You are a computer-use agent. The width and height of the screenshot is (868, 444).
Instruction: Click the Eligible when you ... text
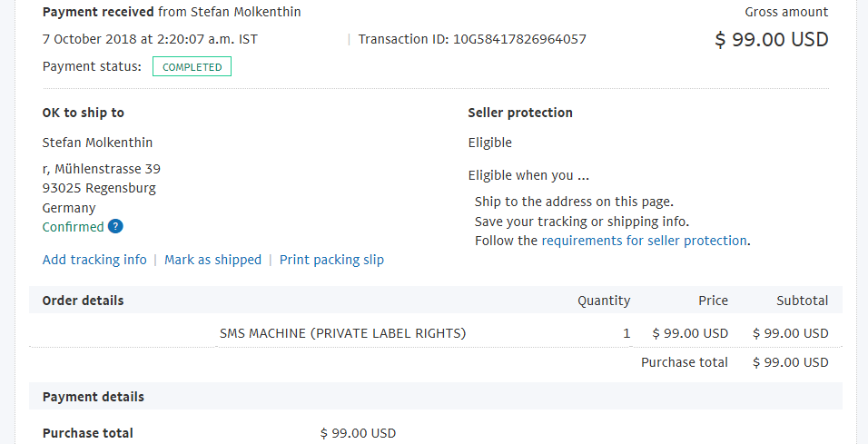(x=528, y=175)
